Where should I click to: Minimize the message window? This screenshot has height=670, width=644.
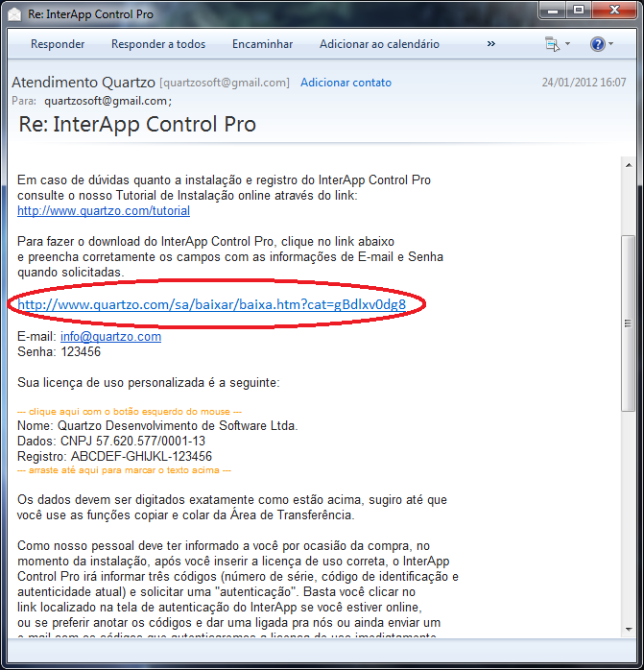pyautogui.click(x=553, y=11)
